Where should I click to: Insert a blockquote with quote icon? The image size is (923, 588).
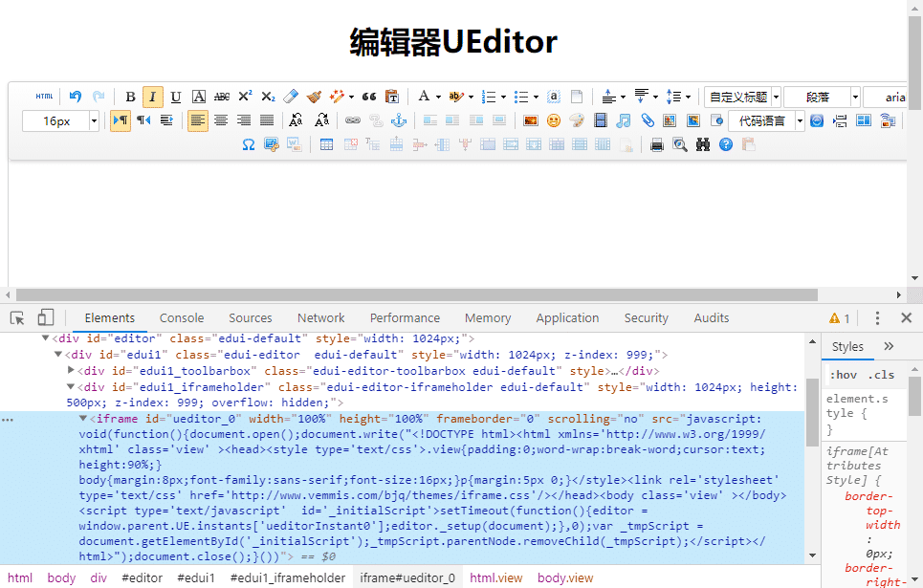[369, 97]
